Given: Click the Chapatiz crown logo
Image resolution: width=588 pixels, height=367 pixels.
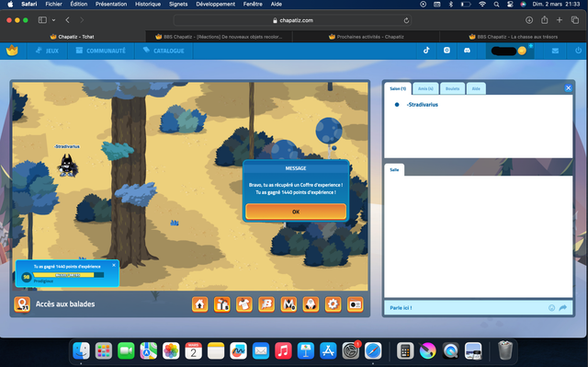Looking at the screenshot, I should [x=12, y=51].
